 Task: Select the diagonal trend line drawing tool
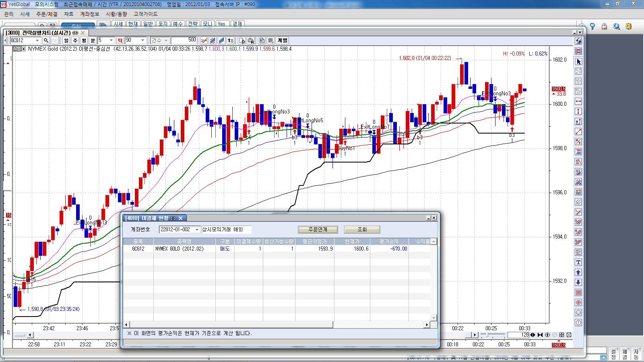point(578,132)
